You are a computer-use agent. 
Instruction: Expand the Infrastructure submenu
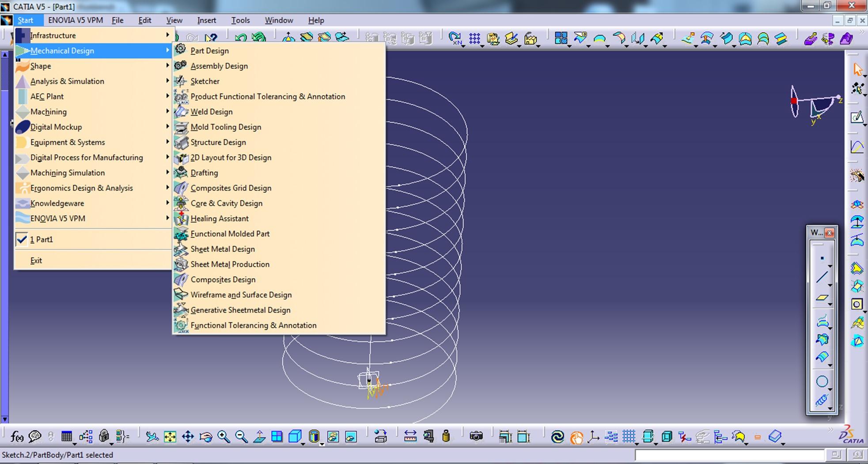point(93,35)
